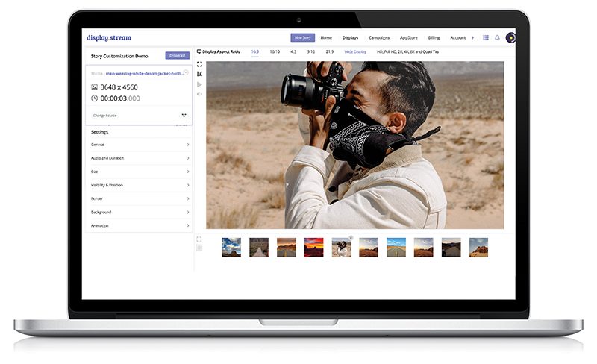Click the expand icon left of thumbnail strip
The image size is (597, 364).
199,239
